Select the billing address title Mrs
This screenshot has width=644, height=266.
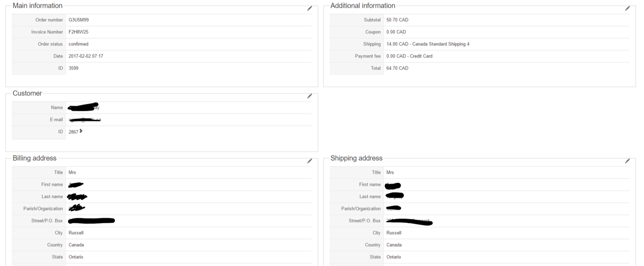72,172
